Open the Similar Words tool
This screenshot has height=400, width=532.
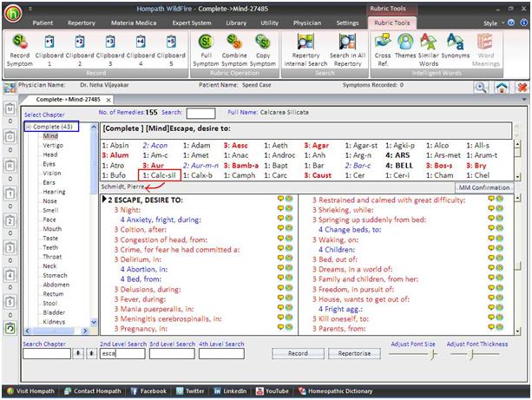pyautogui.click(x=429, y=42)
